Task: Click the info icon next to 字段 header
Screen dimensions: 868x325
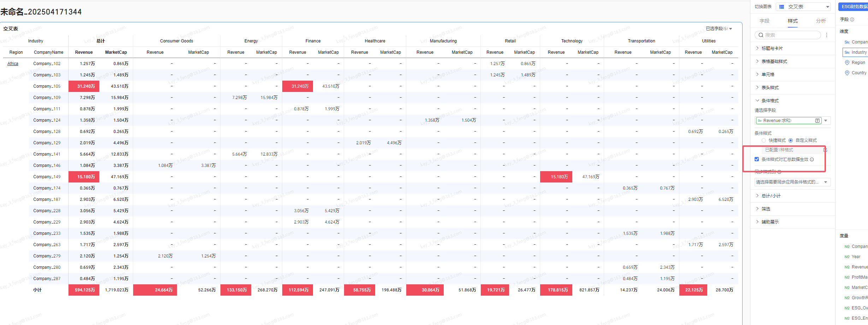Action: pos(852,19)
